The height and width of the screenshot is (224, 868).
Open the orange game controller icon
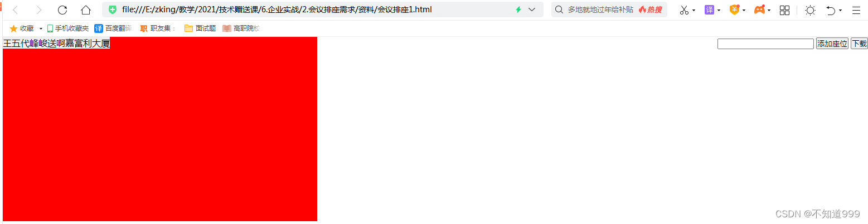pos(759,9)
